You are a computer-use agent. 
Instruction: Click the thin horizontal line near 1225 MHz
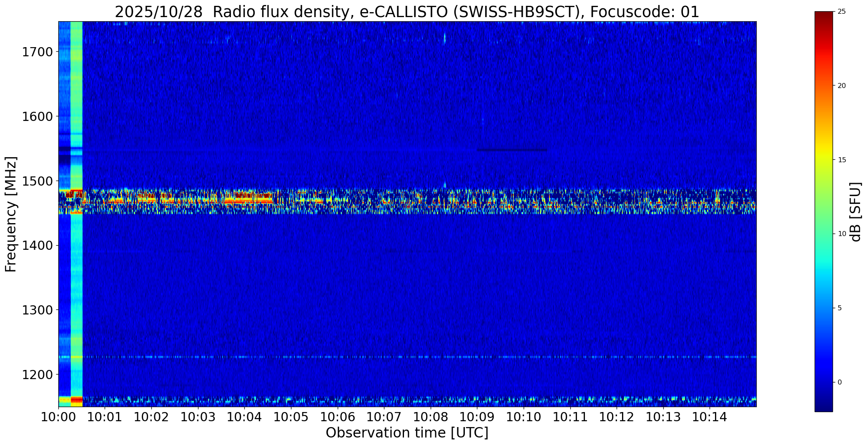407,357
